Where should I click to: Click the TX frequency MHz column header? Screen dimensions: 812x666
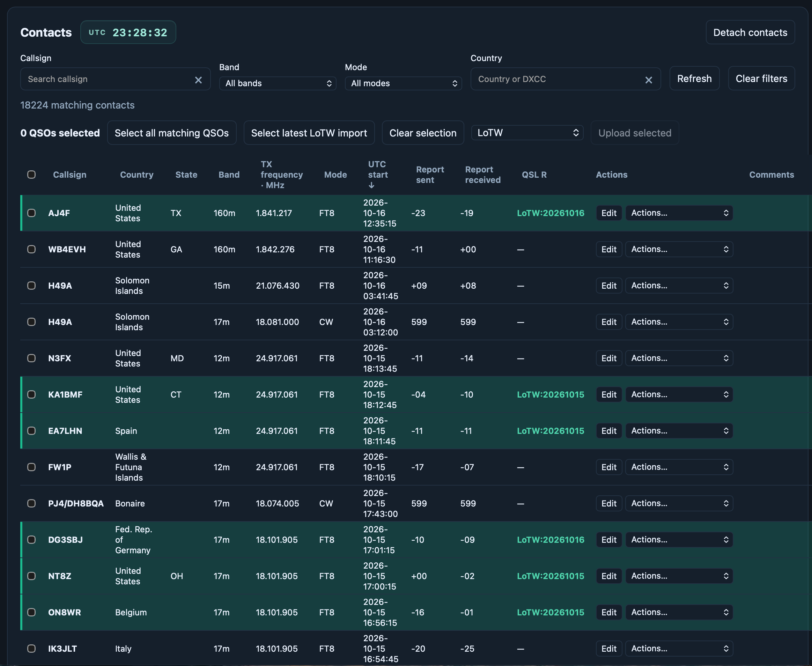282,175
